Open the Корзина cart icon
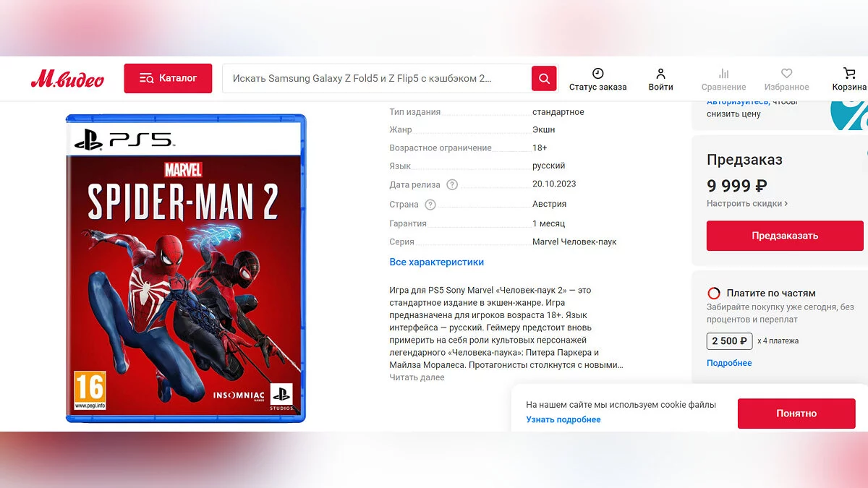868x488 pixels. point(849,73)
